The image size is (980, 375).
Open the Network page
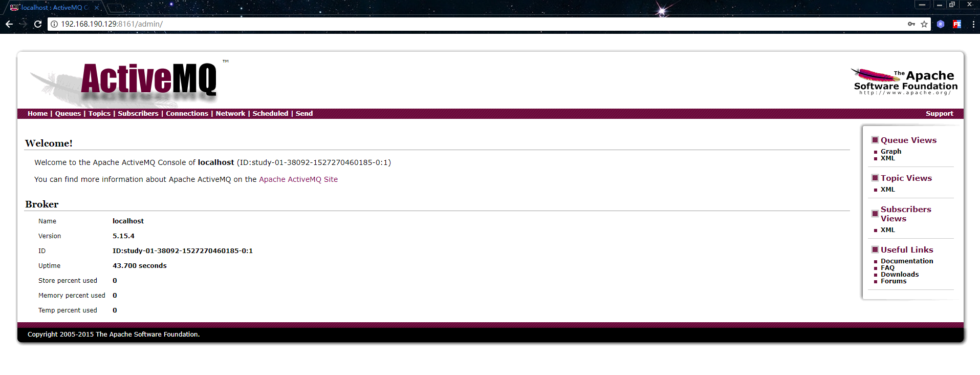tap(230, 114)
